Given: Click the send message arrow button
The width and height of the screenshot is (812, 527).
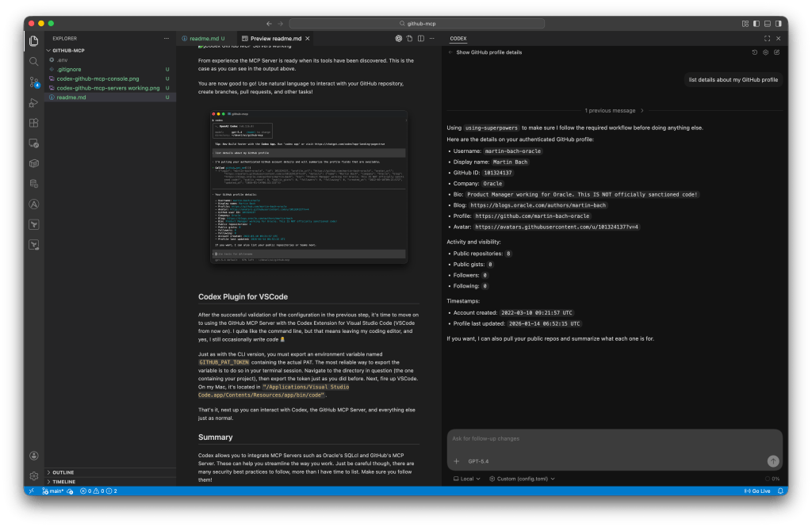Looking at the screenshot, I should pyautogui.click(x=772, y=461).
